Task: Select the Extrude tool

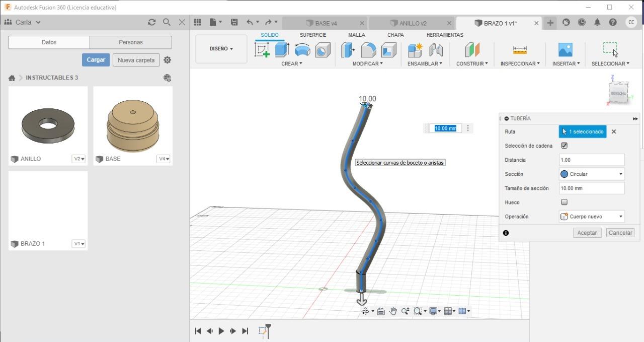Action: pos(282,50)
